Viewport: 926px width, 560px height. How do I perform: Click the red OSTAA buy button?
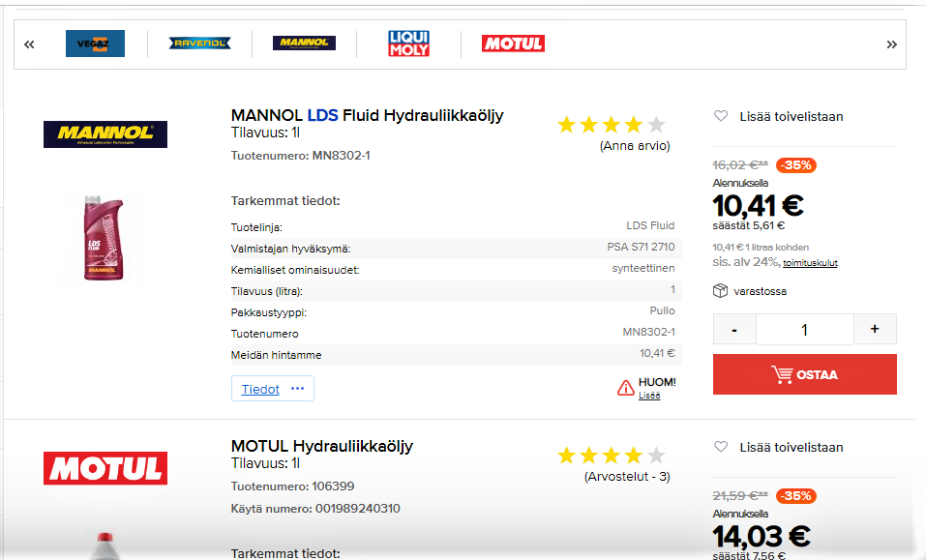804,374
